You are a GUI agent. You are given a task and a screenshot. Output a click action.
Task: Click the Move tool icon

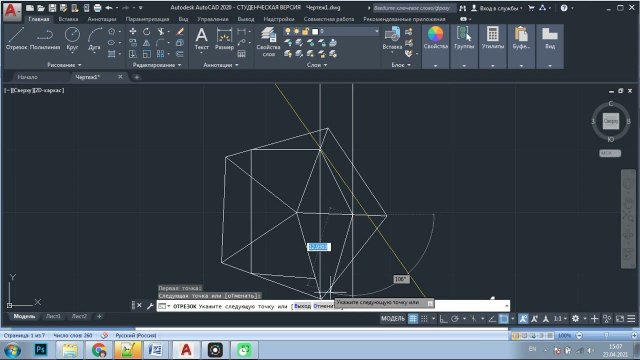point(133,31)
